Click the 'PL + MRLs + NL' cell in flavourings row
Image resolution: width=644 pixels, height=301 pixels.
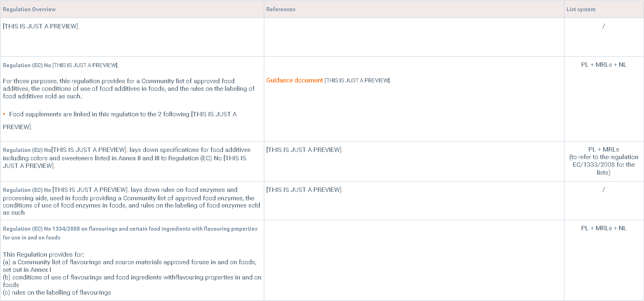[x=604, y=228]
